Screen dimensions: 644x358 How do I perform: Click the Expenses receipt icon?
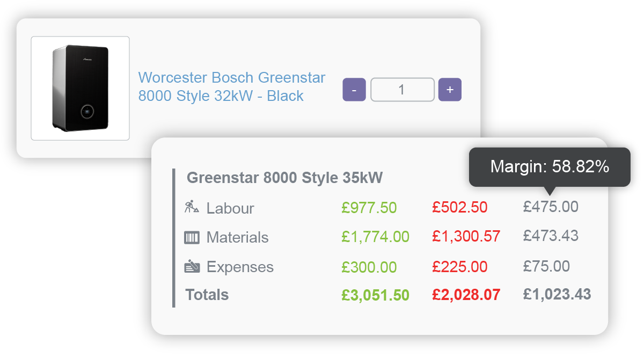192,266
